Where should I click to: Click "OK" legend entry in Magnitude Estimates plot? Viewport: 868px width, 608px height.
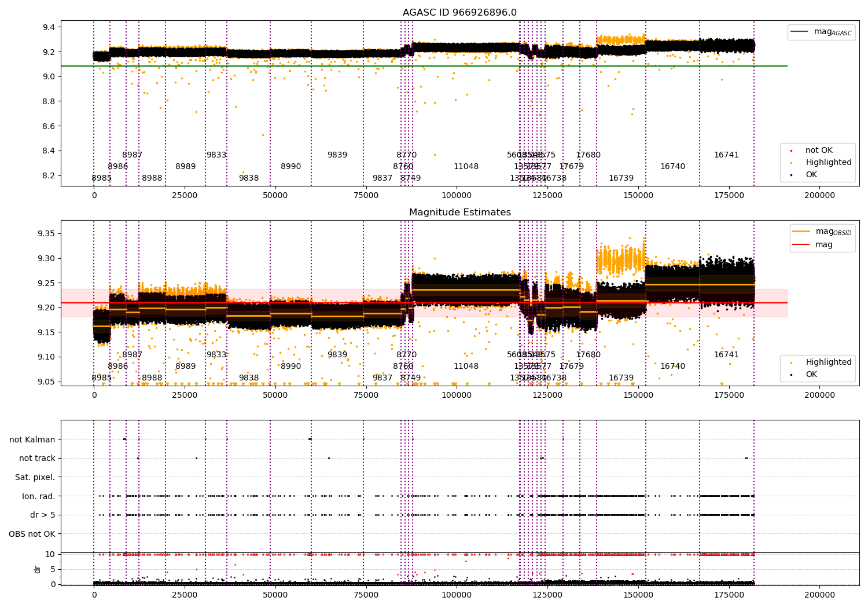[811, 375]
